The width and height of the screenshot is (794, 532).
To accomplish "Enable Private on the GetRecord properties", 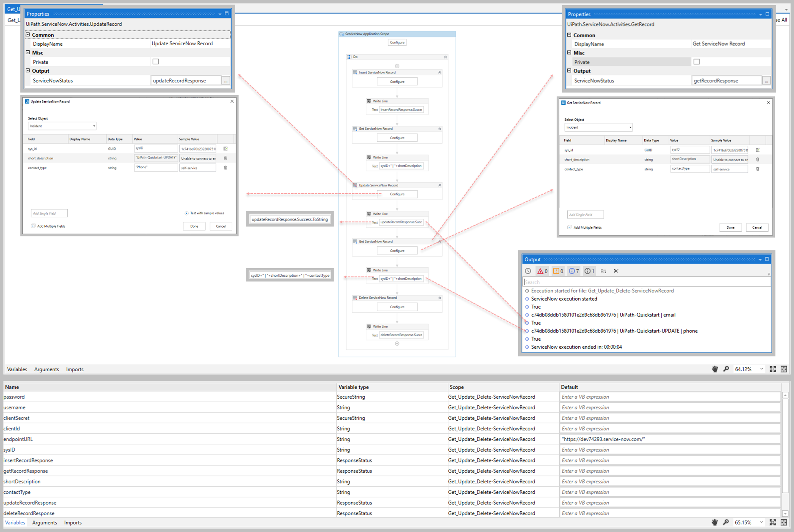I will tap(697, 62).
